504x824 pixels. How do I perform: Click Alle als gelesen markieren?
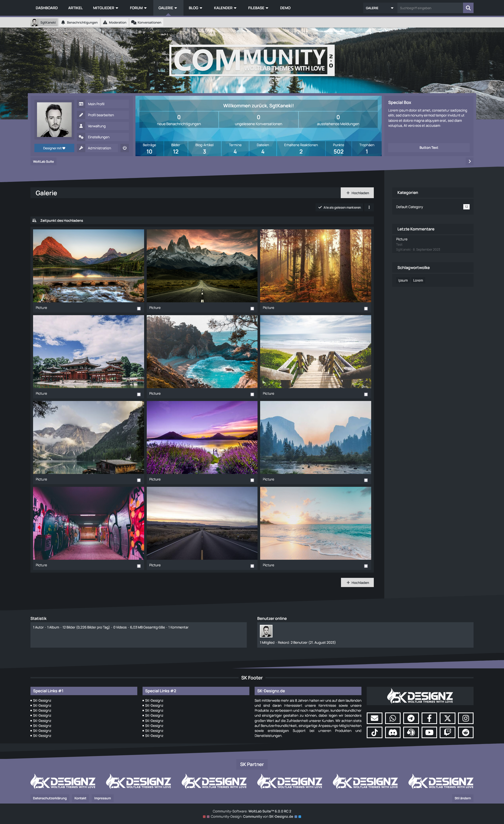339,207
